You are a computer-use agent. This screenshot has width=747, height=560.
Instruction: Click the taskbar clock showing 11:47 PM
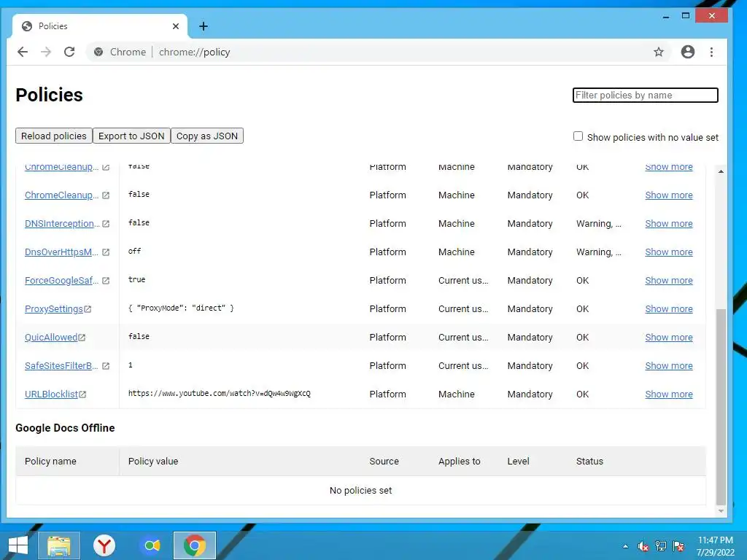(x=716, y=540)
